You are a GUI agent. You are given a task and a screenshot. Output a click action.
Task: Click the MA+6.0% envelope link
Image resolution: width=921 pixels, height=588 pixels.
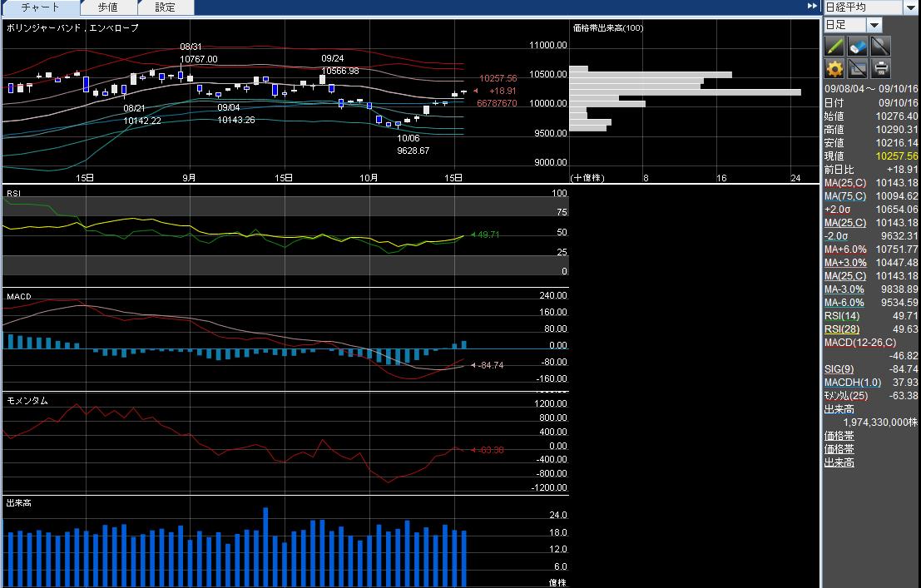pyautogui.click(x=844, y=250)
